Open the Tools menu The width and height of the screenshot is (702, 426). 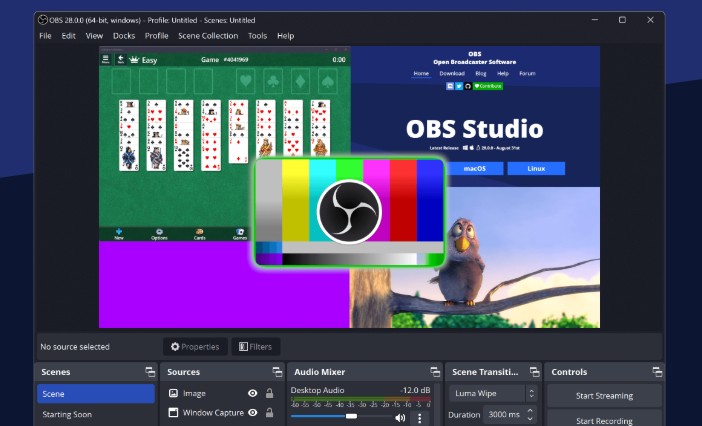(257, 36)
